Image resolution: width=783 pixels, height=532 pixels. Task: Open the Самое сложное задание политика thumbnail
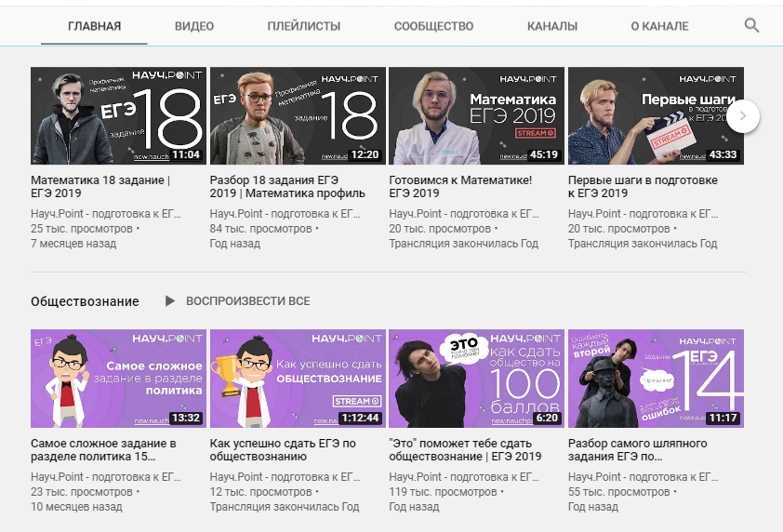click(x=118, y=379)
